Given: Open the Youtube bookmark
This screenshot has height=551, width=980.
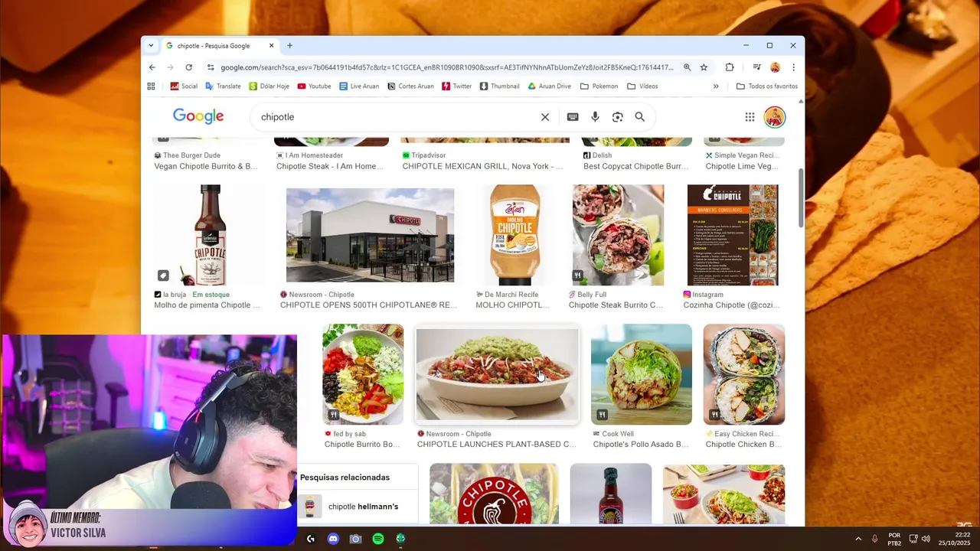Looking at the screenshot, I should (x=314, y=86).
